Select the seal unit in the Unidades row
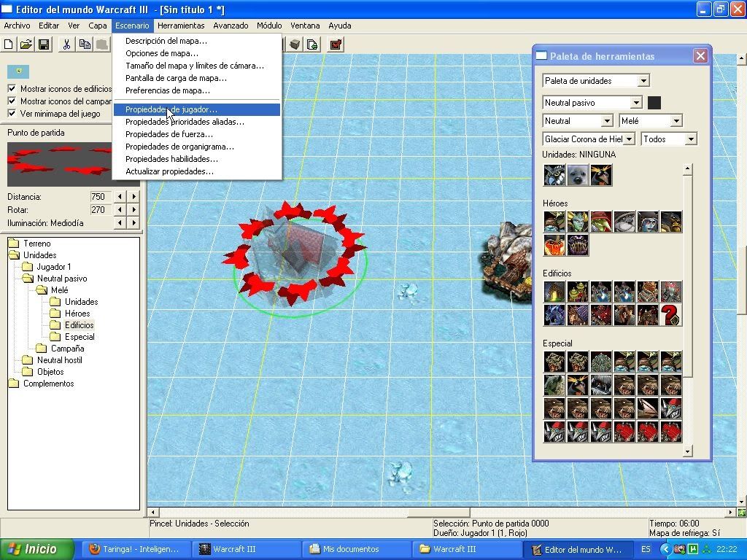This screenshot has width=747, height=560. [578, 175]
